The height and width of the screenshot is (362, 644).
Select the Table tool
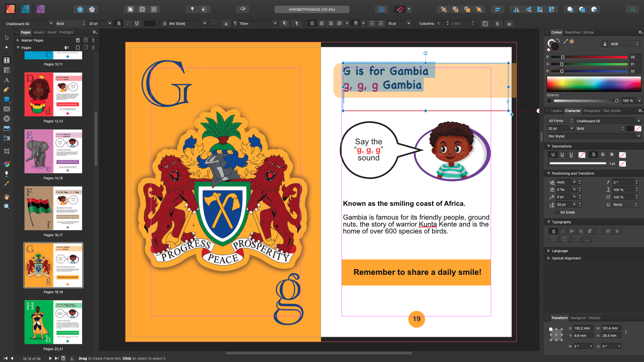(x=7, y=70)
